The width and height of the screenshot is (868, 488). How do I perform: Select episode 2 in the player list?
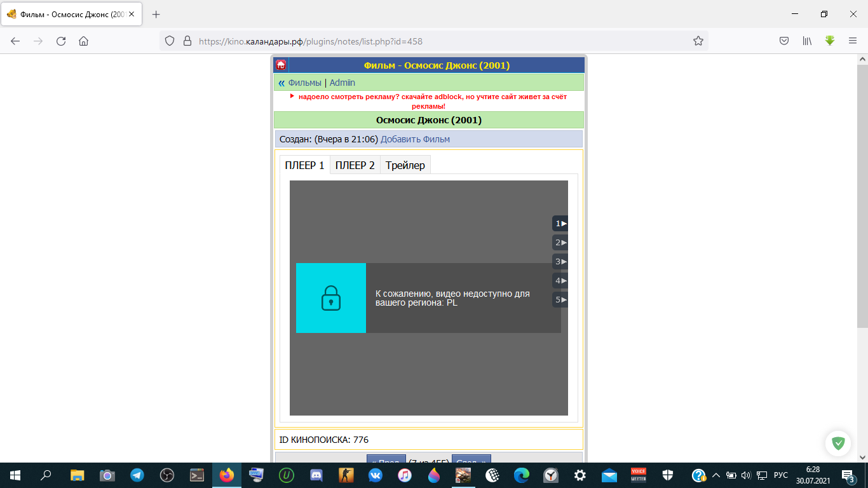click(x=560, y=242)
